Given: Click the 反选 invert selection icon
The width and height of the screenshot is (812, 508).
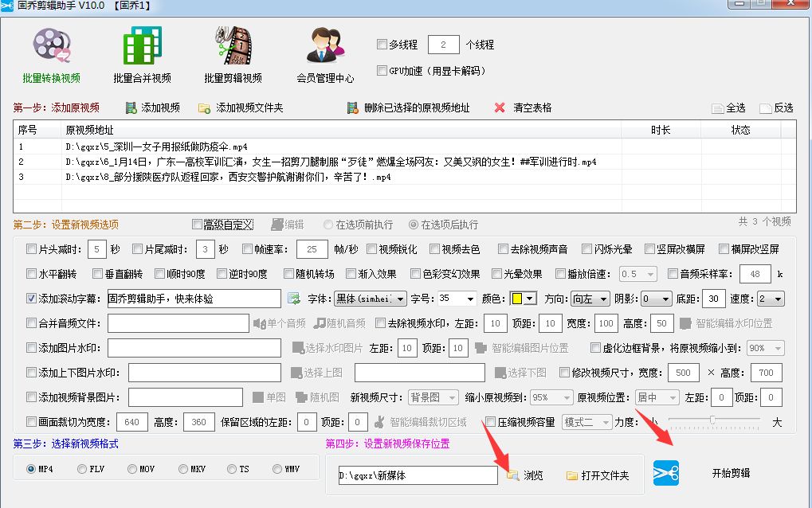Looking at the screenshot, I should tap(766, 108).
